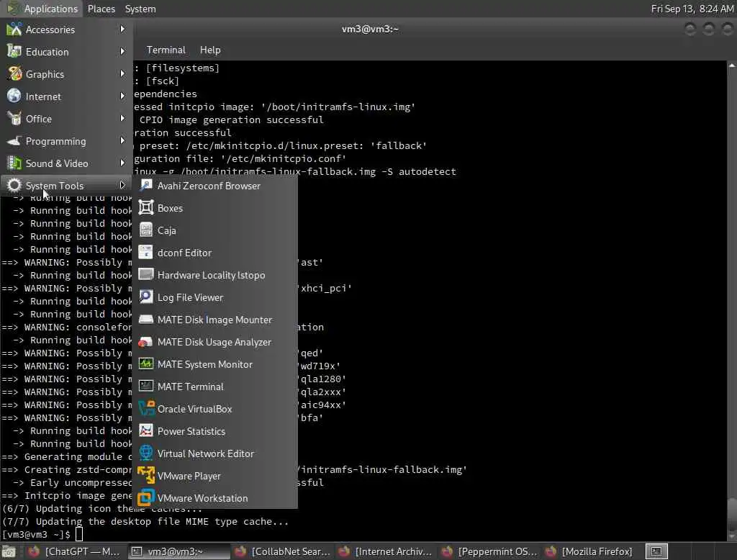
Task: Click the show desktop icon in taskbar
Action: pyautogui.click(x=9, y=551)
